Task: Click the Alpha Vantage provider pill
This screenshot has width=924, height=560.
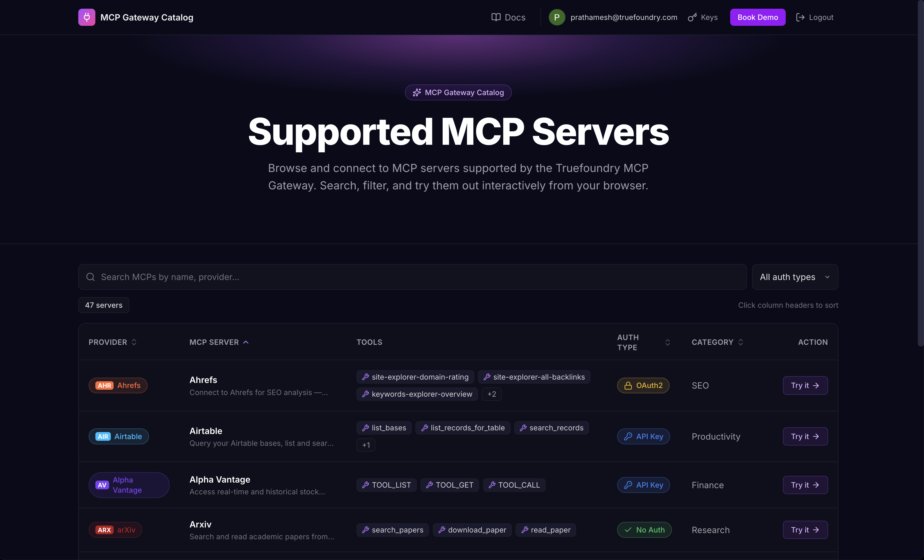Action: (129, 485)
